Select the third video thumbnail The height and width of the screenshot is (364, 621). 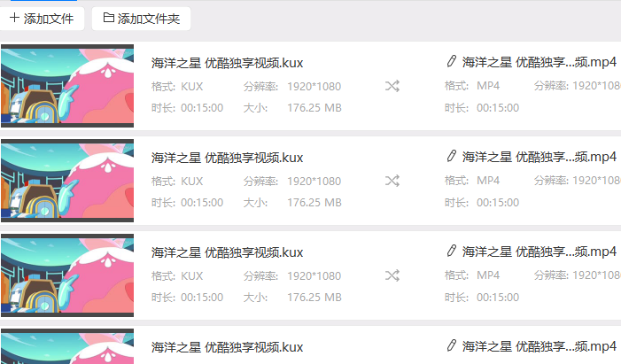[66, 275]
